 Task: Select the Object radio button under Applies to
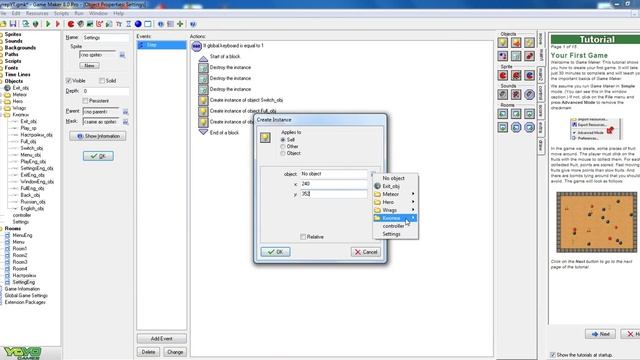(x=283, y=153)
